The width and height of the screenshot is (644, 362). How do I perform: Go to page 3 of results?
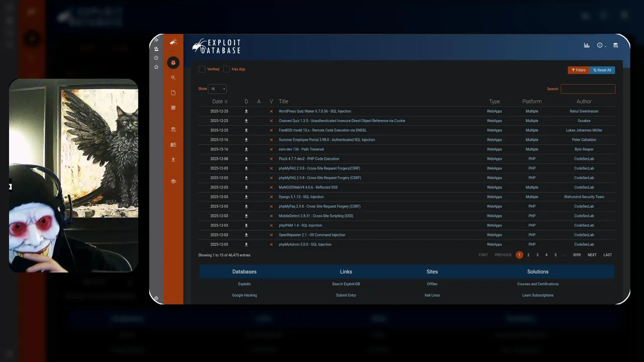[537, 255]
